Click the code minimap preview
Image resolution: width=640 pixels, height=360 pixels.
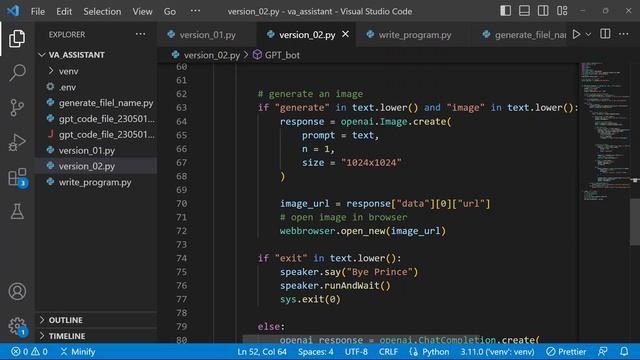pos(605,131)
